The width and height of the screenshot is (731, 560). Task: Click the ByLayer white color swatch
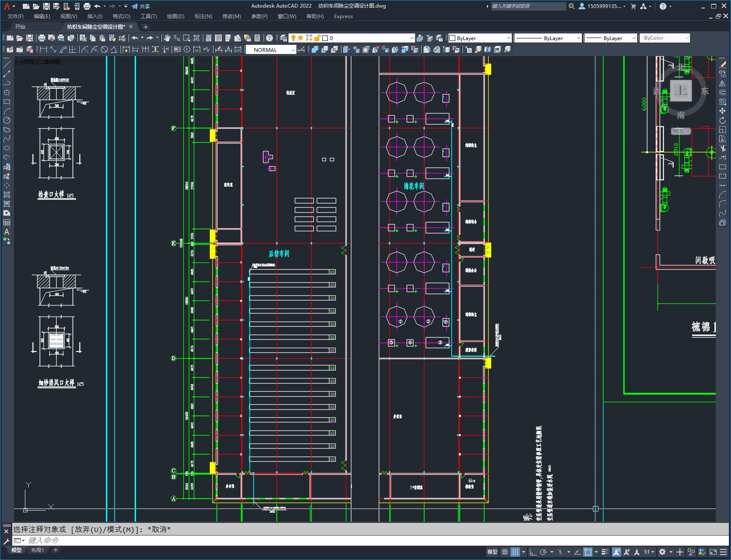[452, 38]
